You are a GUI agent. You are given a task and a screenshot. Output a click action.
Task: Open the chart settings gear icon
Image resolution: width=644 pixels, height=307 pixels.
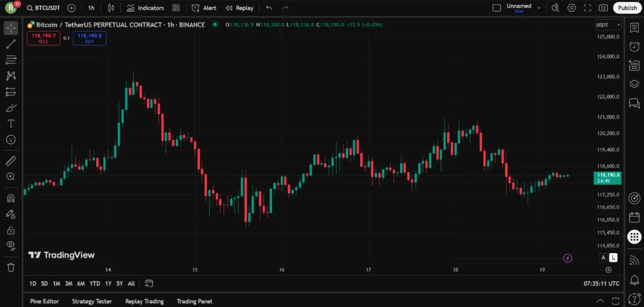[x=572, y=8]
